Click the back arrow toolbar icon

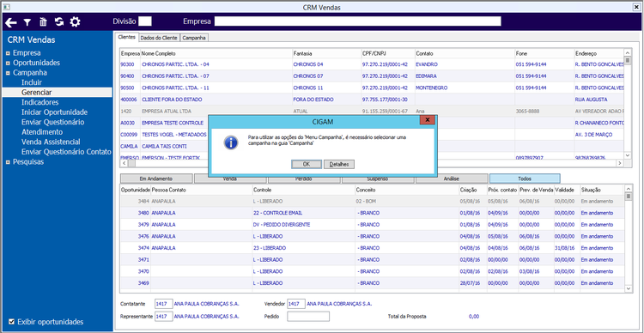(10, 22)
